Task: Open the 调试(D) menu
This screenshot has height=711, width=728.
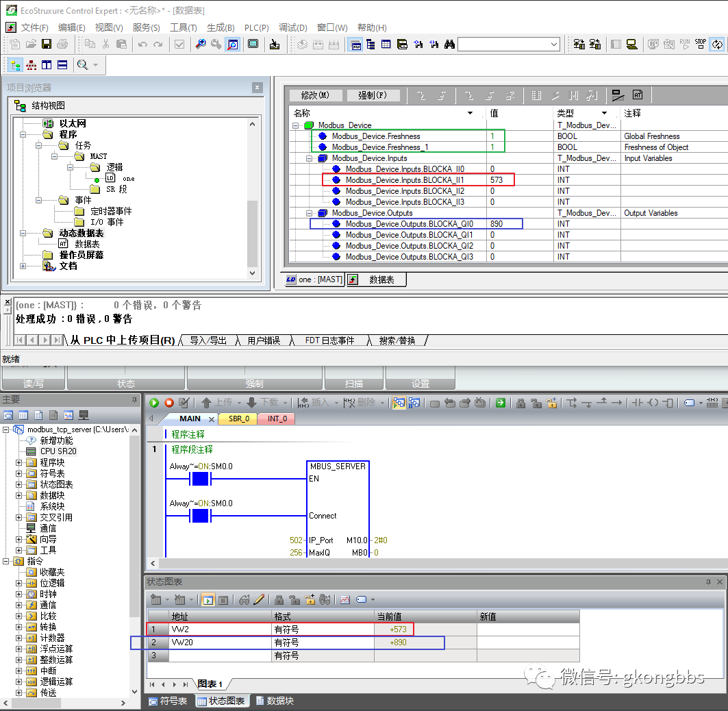Action: click(x=293, y=28)
